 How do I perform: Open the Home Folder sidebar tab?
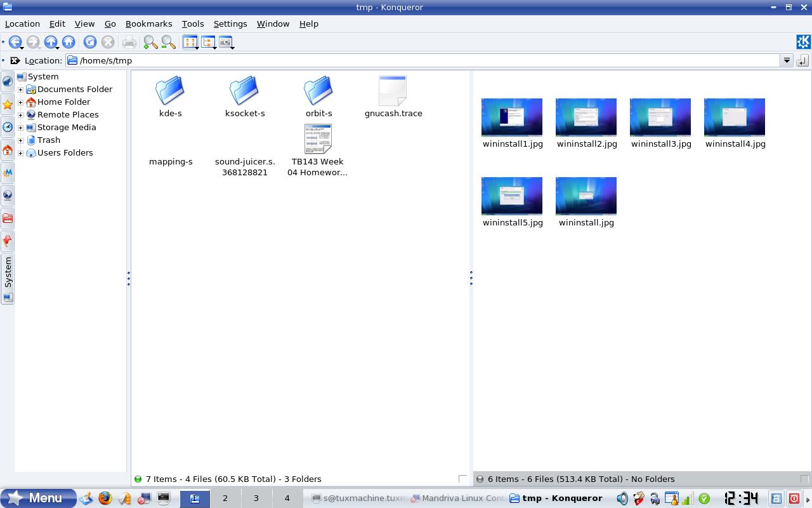(8, 150)
